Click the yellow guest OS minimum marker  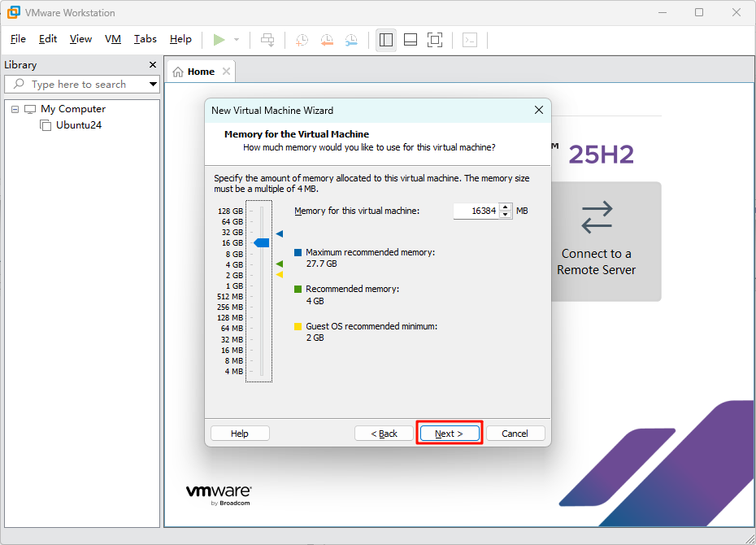pos(279,275)
